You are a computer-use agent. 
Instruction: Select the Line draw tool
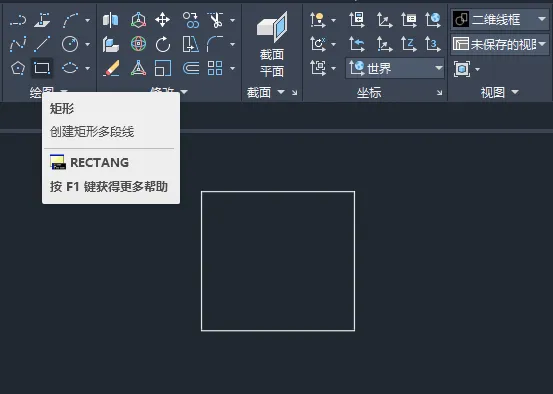(x=42, y=44)
